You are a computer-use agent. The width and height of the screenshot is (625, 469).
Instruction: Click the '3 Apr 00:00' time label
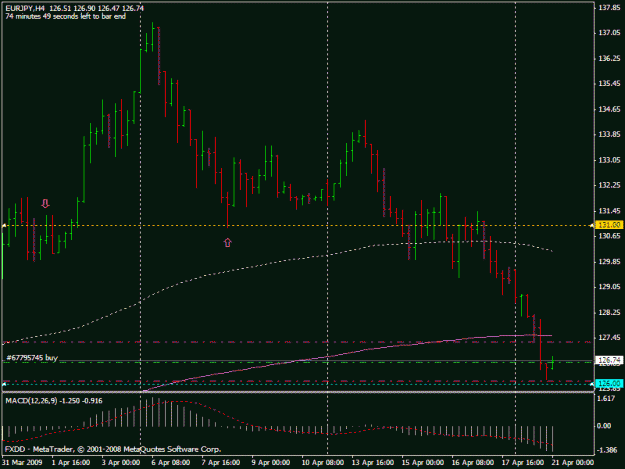[x=121, y=463]
